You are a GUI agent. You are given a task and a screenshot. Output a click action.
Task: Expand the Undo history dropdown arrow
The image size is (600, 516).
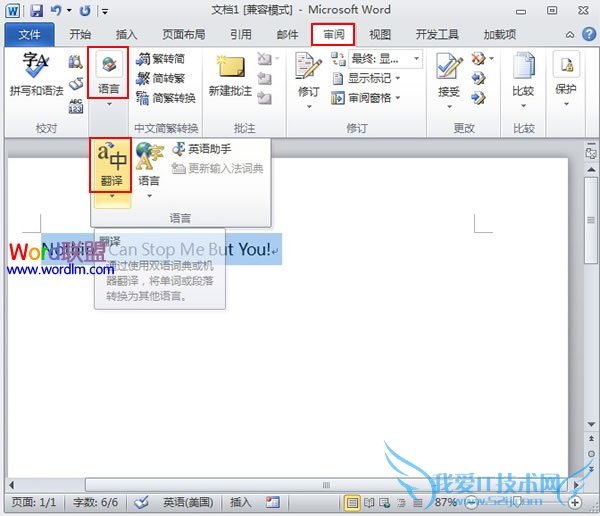(69, 10)
